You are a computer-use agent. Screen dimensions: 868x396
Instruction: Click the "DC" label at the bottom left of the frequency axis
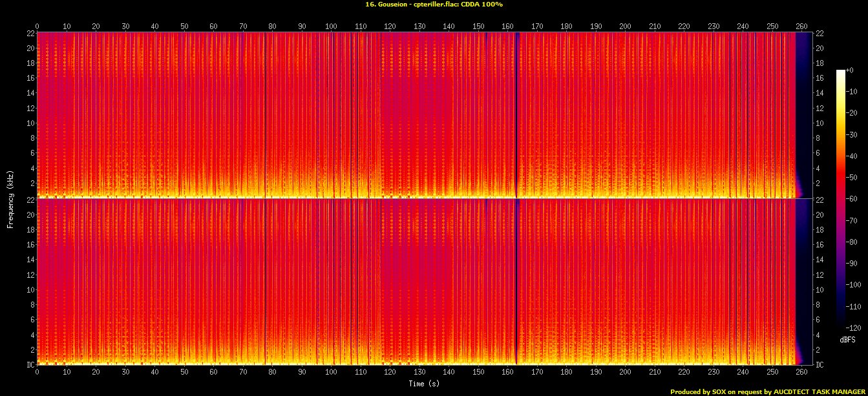[x=28, y=365]
